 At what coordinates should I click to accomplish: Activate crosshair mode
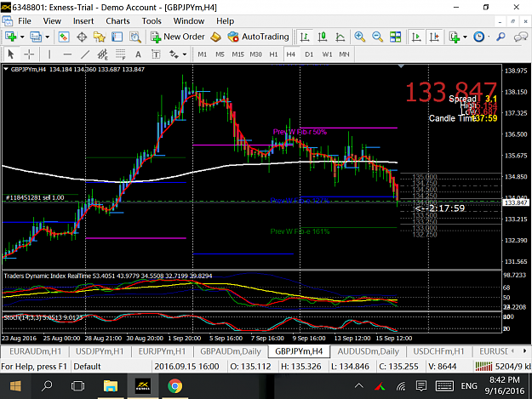click(x=29, y=54)
